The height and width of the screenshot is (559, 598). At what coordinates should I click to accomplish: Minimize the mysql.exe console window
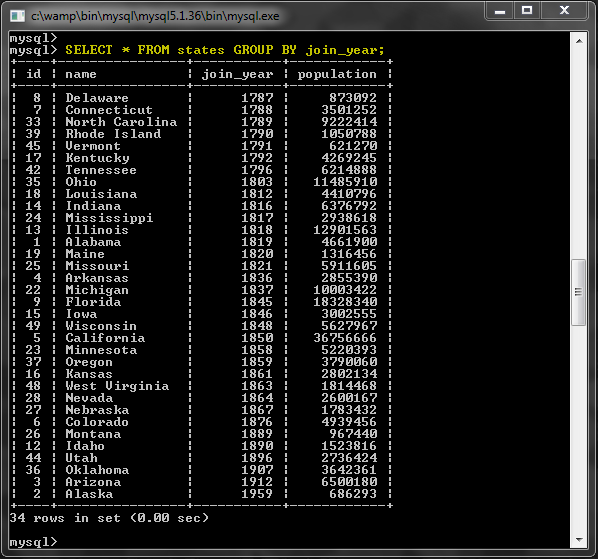click(x=500, y=11)
